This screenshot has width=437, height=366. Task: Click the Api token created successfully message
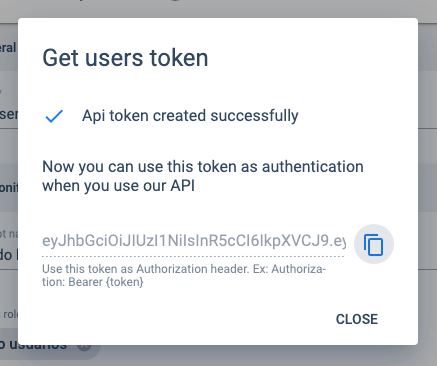click(x=190, y=116)
